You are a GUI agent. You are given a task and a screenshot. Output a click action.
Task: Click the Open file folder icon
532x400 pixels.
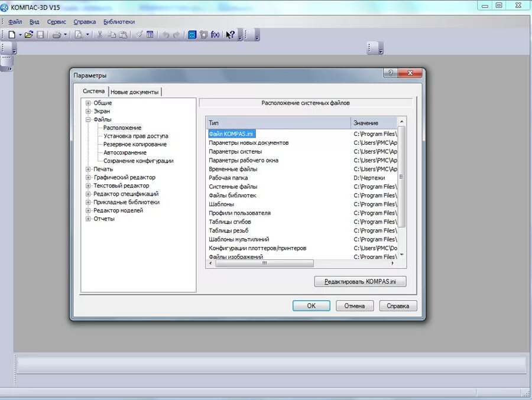click(x=29, y=35)
